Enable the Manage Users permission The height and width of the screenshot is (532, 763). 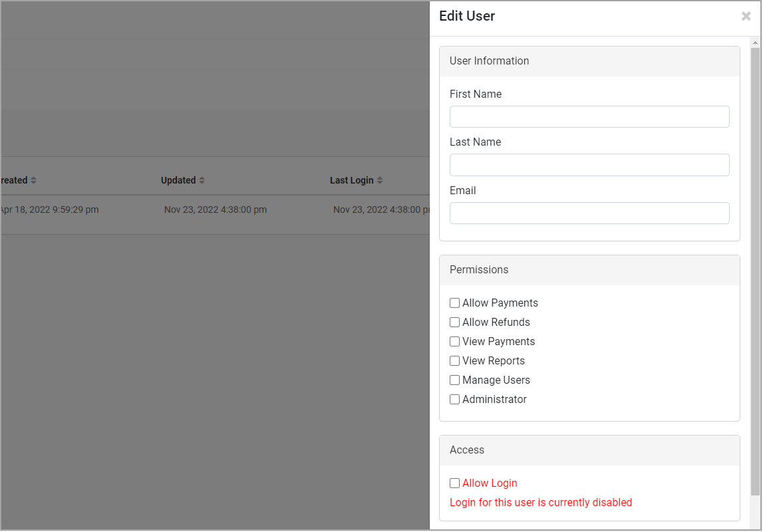454,380
